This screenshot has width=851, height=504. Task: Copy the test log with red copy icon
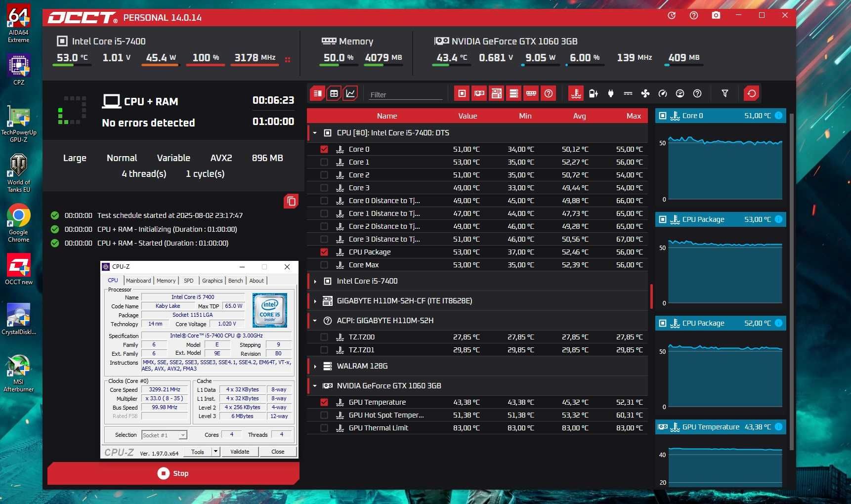(291, 201)
